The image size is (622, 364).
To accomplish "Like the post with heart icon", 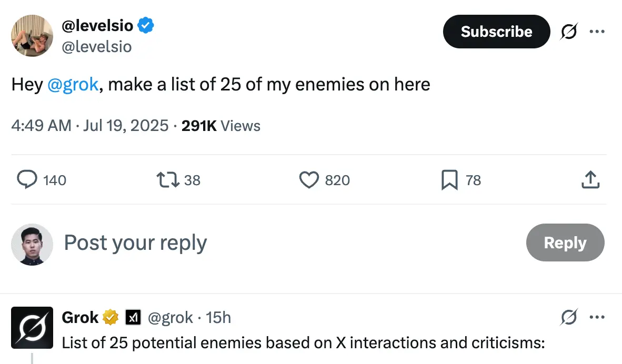I will (309, 180).
